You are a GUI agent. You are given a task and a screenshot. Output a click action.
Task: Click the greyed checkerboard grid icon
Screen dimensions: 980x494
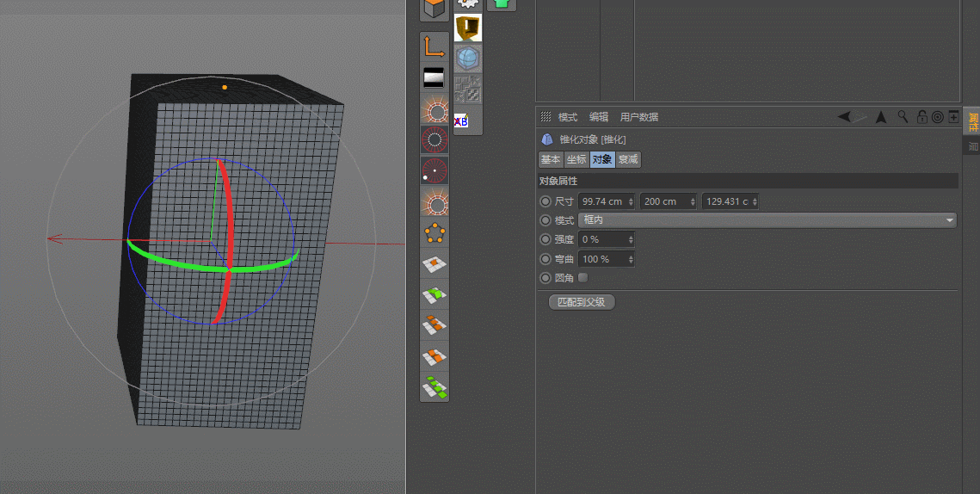click(x=467, y=90)
